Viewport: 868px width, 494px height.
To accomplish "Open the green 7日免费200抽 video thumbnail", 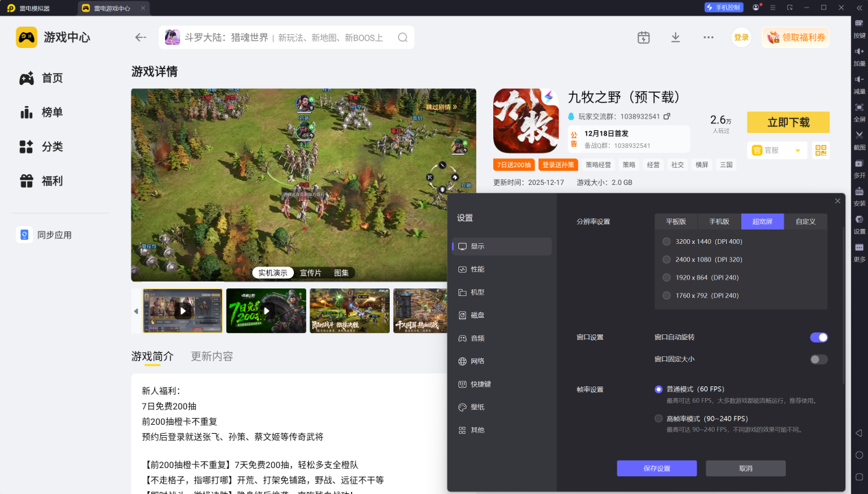I will (x=266, y=311).
